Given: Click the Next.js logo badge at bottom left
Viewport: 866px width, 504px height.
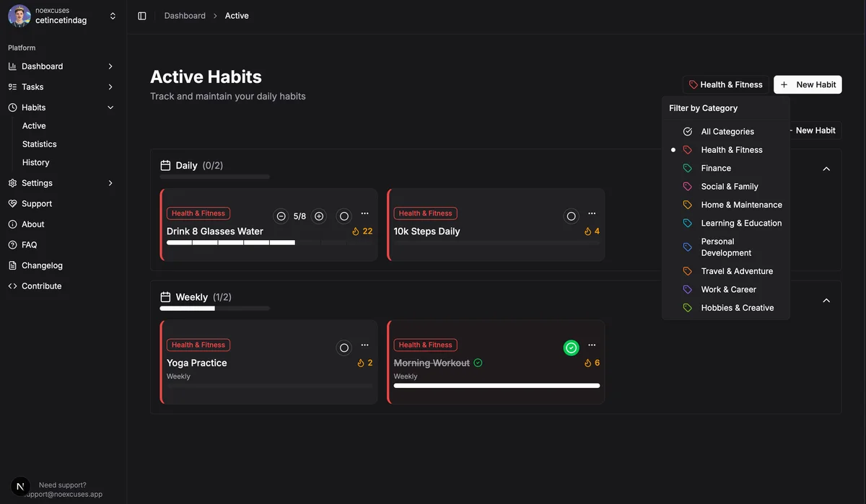Looking at the screenshot, I should (21, 486).
